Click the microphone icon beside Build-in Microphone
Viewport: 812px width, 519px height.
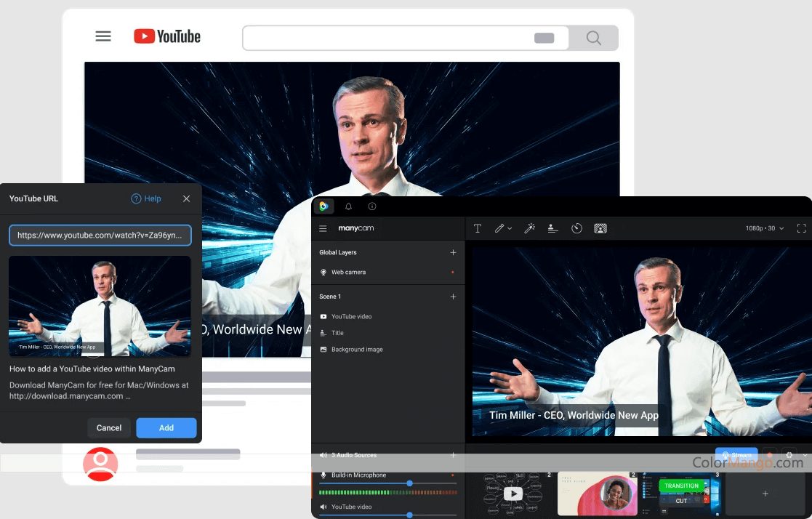(x=323, y=475)
